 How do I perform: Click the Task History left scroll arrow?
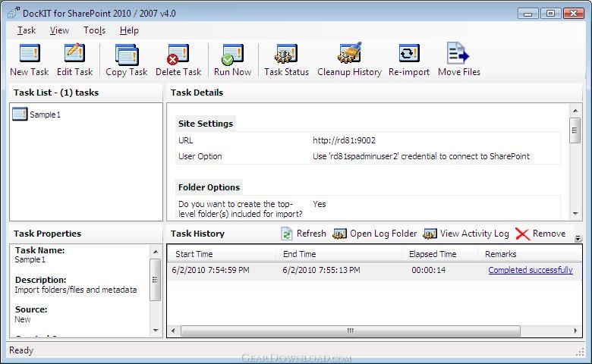[173, 331]
